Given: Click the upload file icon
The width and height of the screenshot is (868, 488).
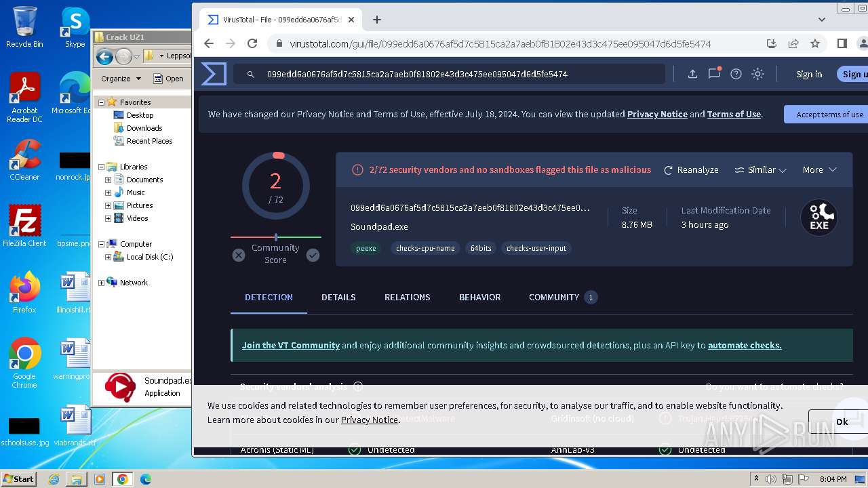Looking at the screenshot, I should coord(692,74).
